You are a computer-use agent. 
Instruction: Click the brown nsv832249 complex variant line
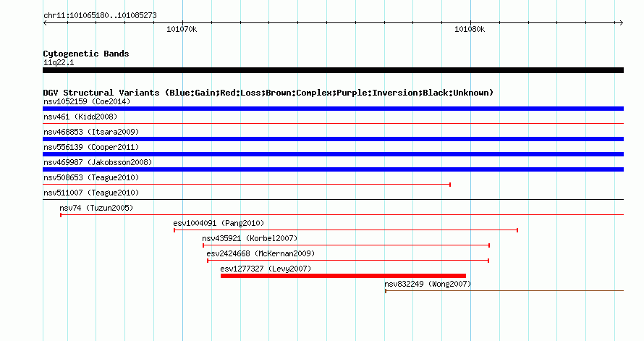tap(504, 291)
